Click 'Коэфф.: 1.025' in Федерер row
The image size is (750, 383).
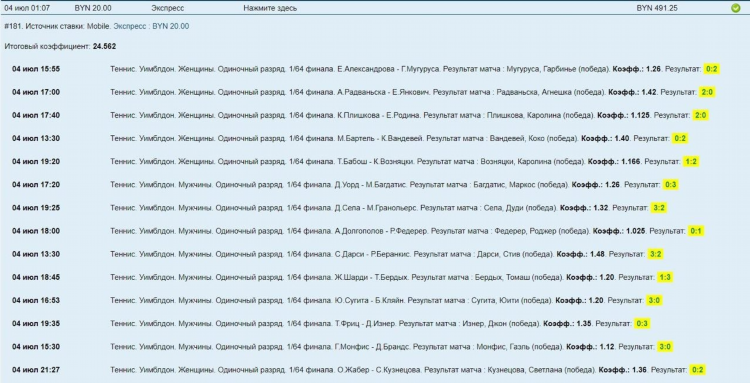click(x=619, y=231)
